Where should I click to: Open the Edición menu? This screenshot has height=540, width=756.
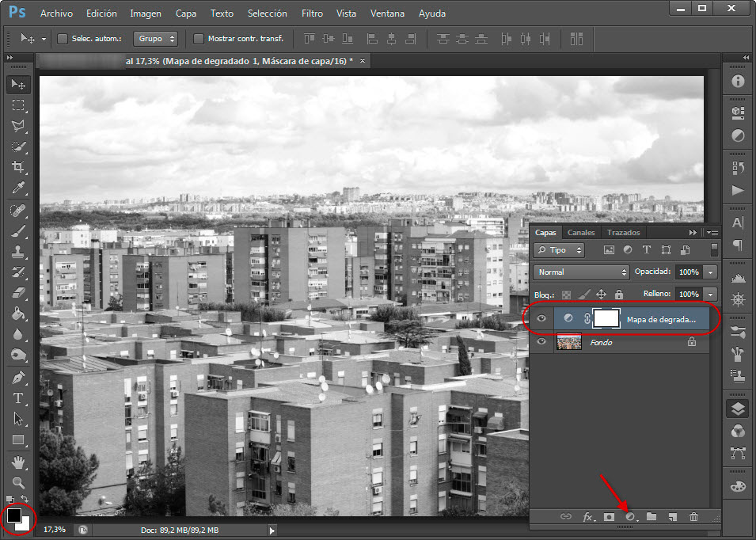[101, 13]
